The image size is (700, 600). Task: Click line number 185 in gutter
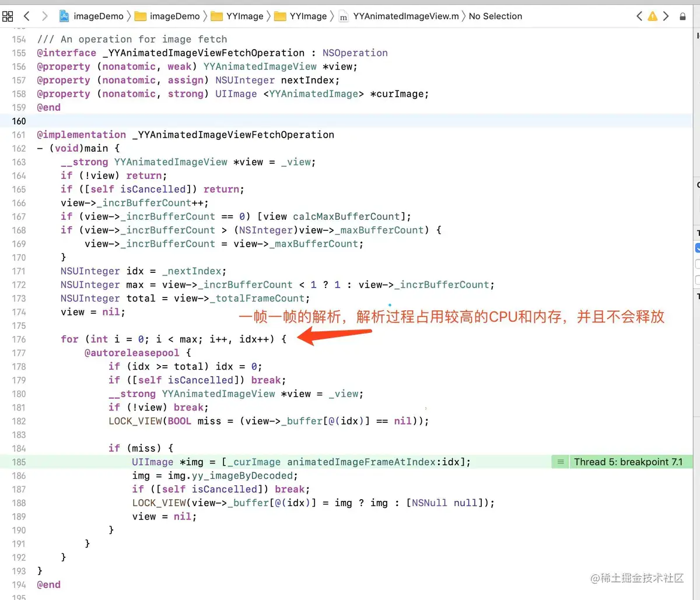tap(19, 462)
